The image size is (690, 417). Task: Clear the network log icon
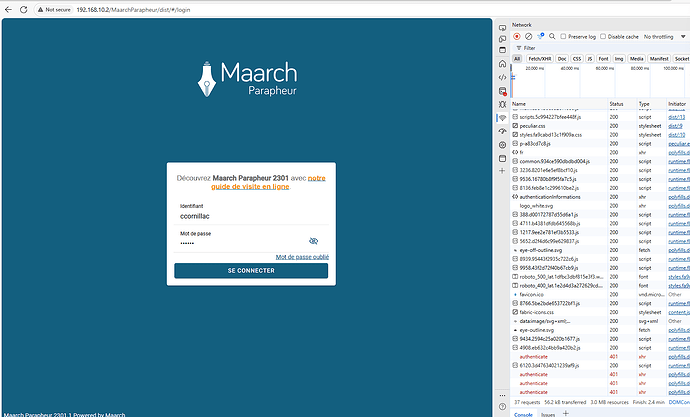tap(529, 37)
